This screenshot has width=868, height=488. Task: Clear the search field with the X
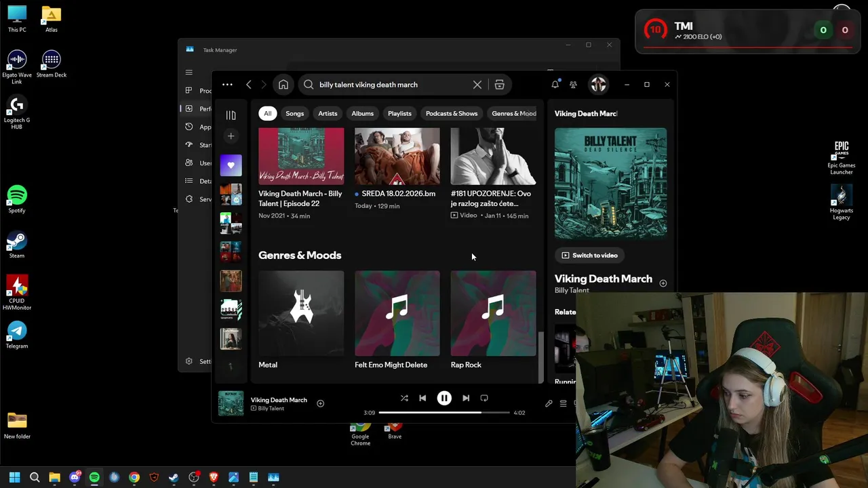point(477,85)
